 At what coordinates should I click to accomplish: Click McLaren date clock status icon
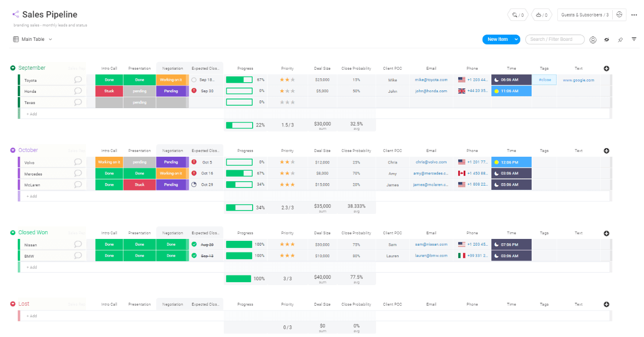(194, 184)
